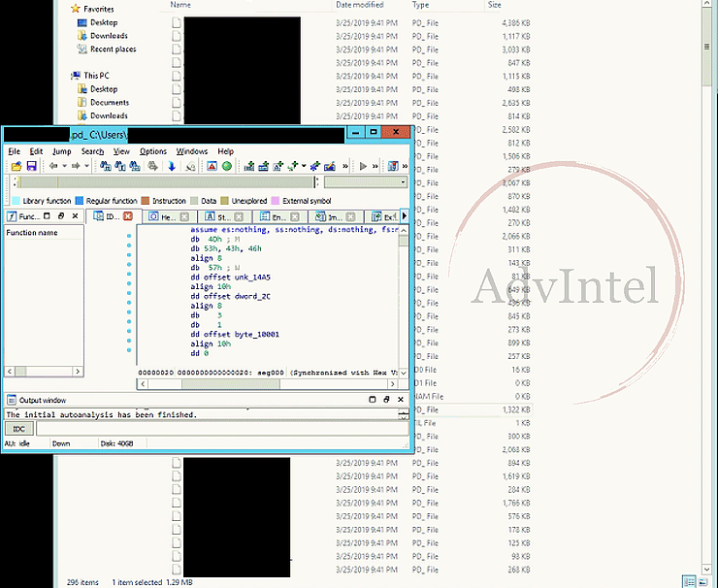This screenshot has width=718, height=588.
Task: Click the blue star toolbar icon
Action: tap(315, 166)
